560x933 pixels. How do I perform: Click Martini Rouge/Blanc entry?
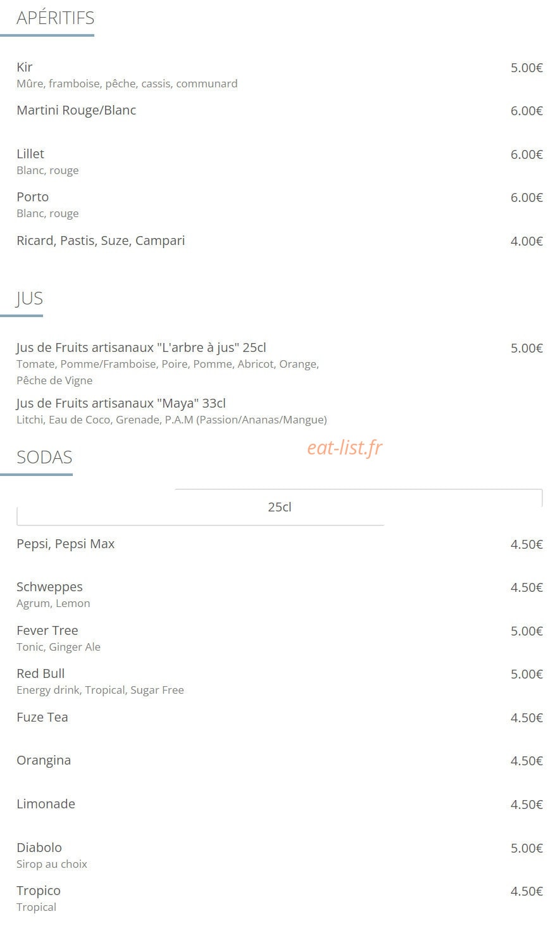[x=77, y=110]
